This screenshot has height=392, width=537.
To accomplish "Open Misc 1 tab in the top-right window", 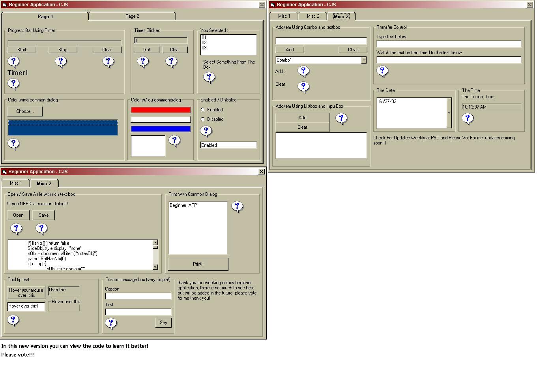I will click(x=284, y=16).
